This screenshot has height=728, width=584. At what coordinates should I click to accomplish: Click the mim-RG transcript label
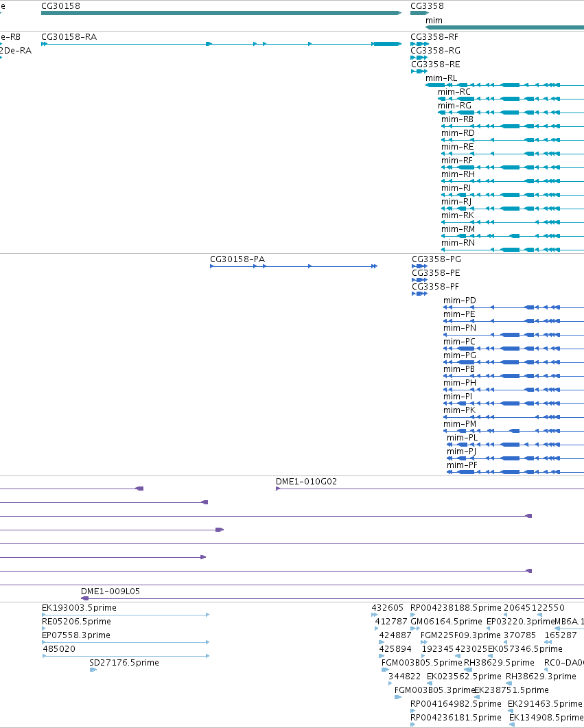[454, 106]
